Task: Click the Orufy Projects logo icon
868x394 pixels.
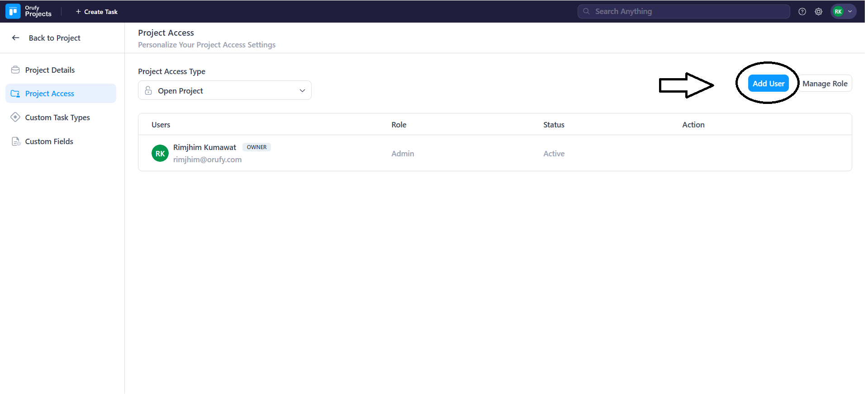Action: [13, 11]
